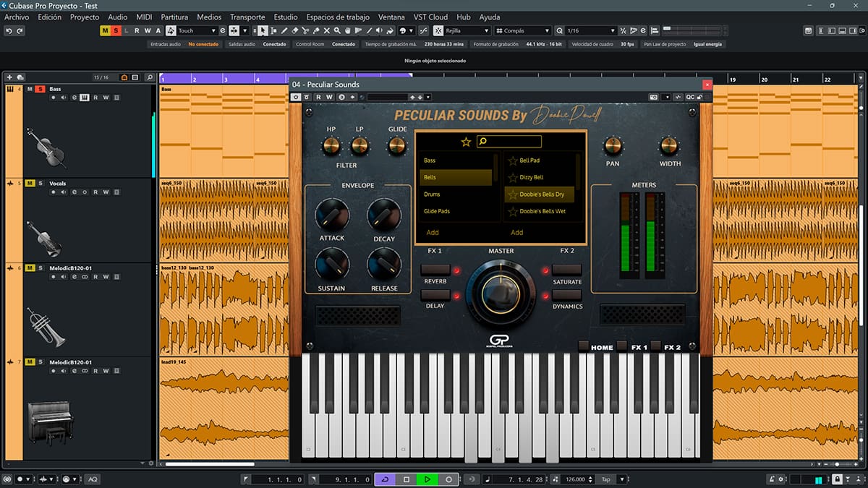Viewport: 868px width, 488px height.
Task: Select the Glue tool
Action: [x=316, y=31]
